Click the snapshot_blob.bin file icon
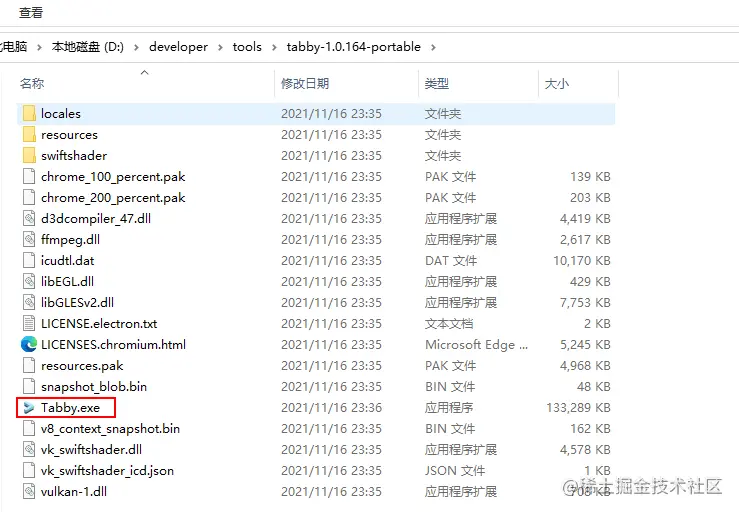This screenshot has width=739, height=512. (29, 387)
